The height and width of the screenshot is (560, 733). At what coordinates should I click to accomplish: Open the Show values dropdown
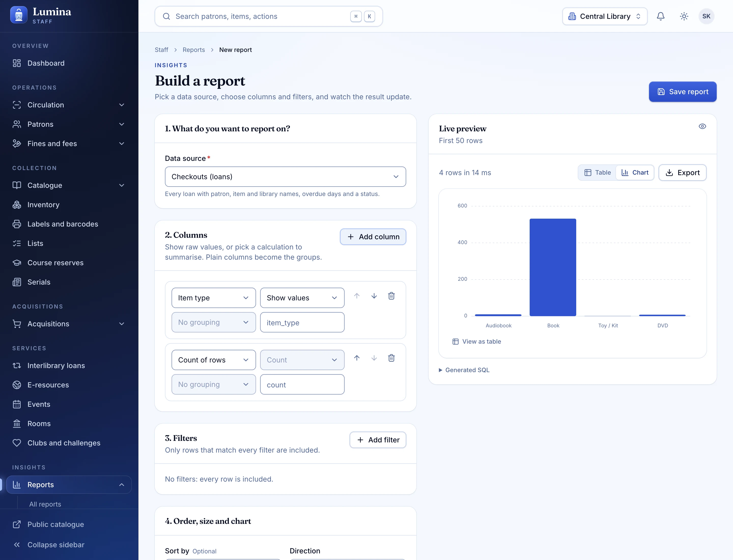(x=302, y=298)
